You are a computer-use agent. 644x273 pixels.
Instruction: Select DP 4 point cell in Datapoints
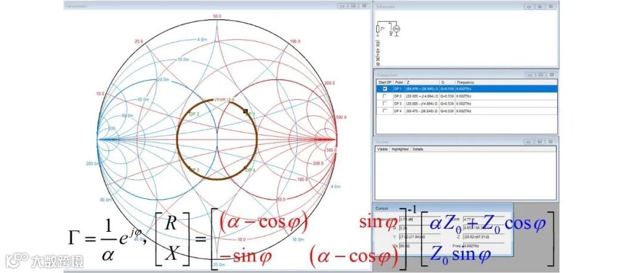tap(399, 111)
